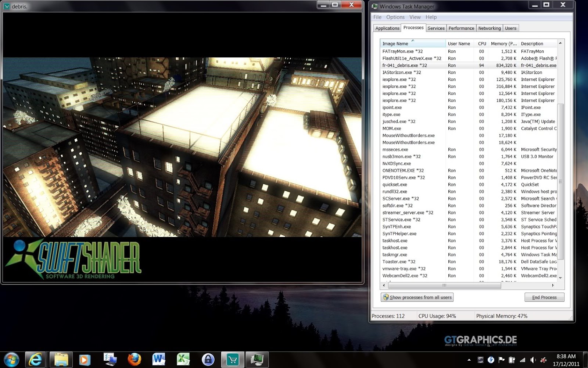Open the network signal tray icon
This screenshot has width=588, height=368.
522,360
